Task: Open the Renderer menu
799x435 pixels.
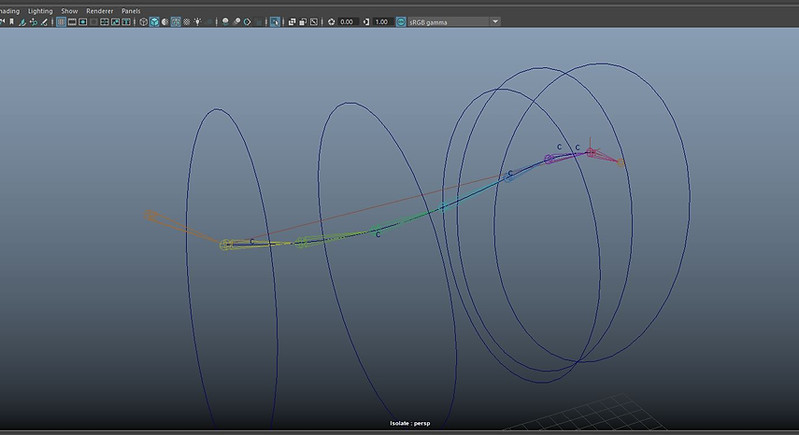Action: (99, 11)
